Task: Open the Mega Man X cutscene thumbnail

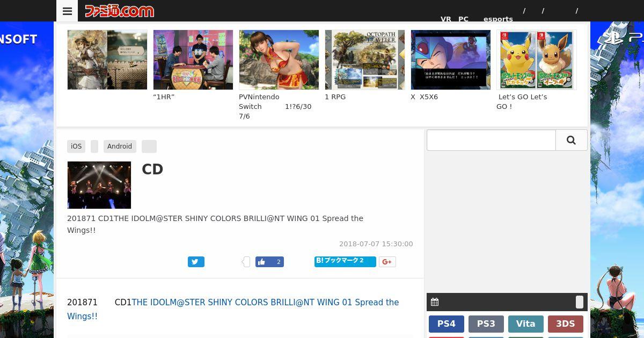Action: coord(451,60)
